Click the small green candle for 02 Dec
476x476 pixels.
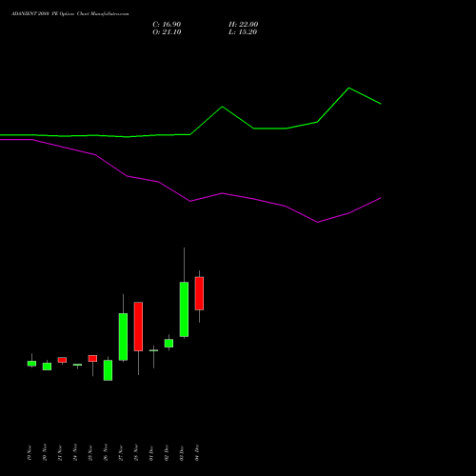[x=169, y=343]
